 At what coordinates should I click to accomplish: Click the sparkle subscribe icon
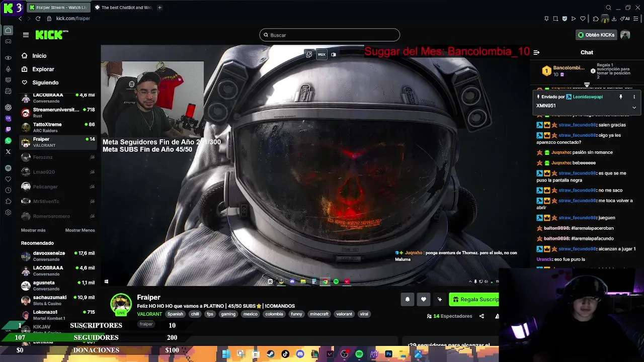point(440,300)
